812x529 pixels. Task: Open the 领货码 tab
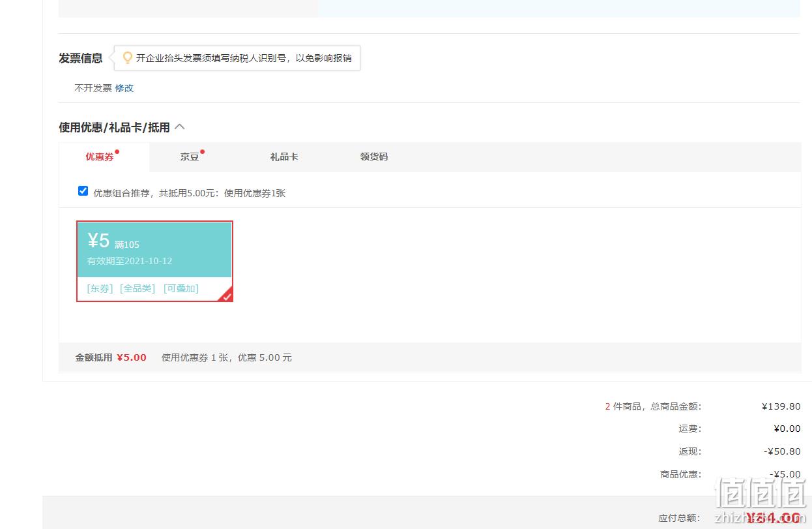tap(374, 157)
